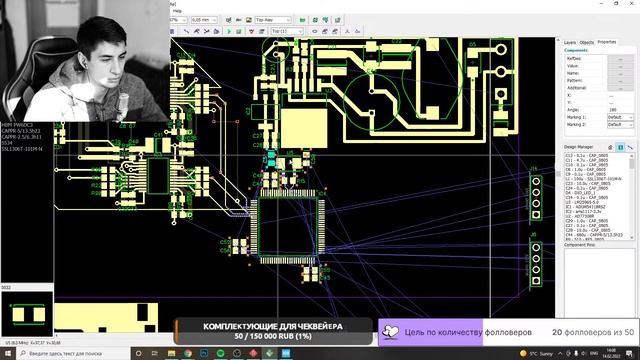Click the triangle tool icon at toolbar end

[x=358, y=31]
